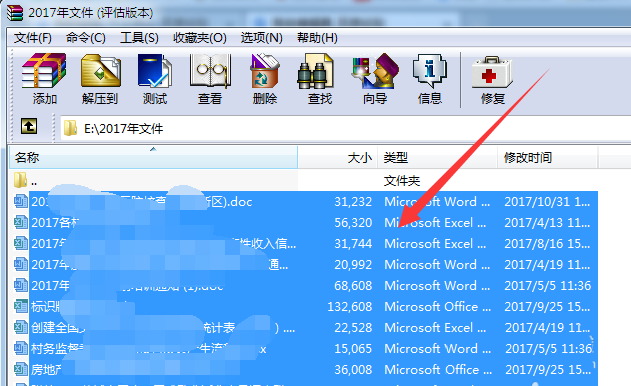Viewport: 631px width, 386px height.
Task: Click the size value 20,992
Action: (353, 264)
